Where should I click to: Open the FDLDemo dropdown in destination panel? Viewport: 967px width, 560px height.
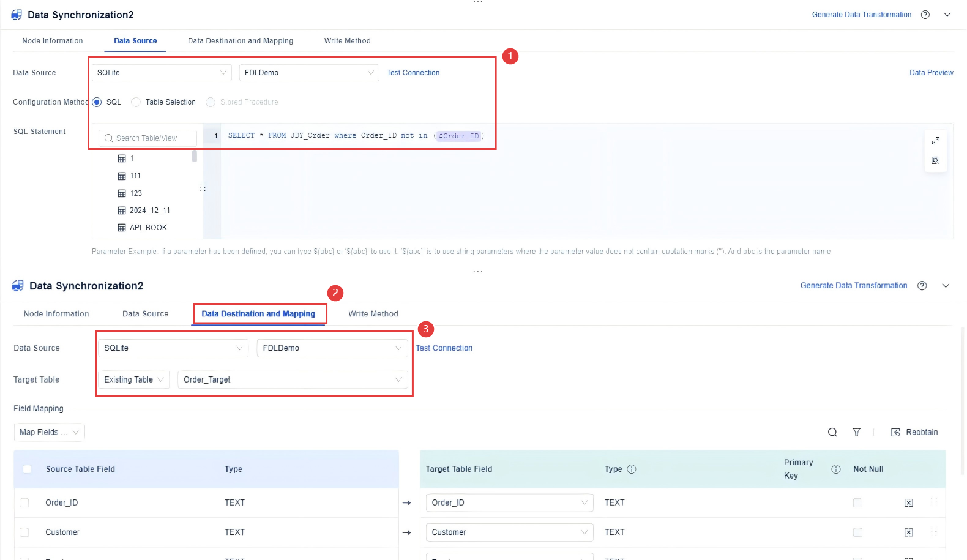332,348
